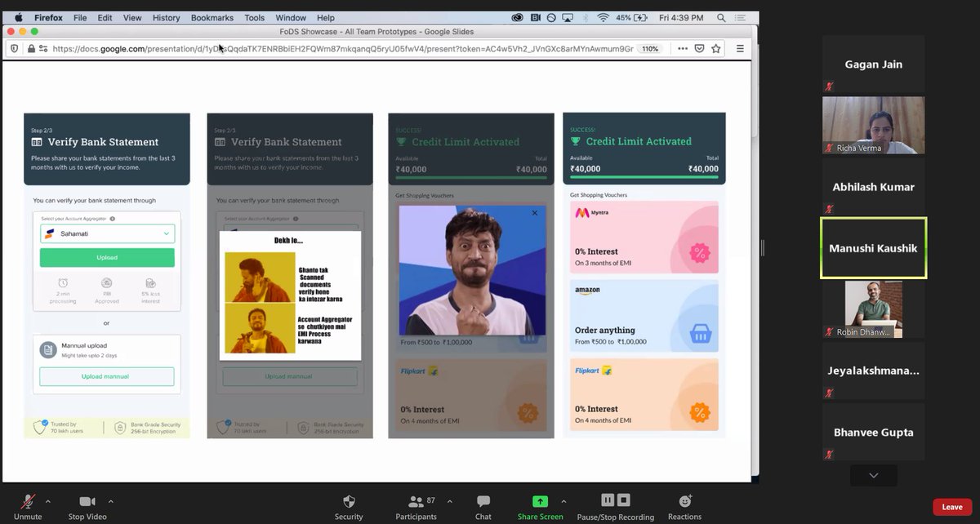Stop the recording
This screenshot has width=980, height=524.
point(623,500)
